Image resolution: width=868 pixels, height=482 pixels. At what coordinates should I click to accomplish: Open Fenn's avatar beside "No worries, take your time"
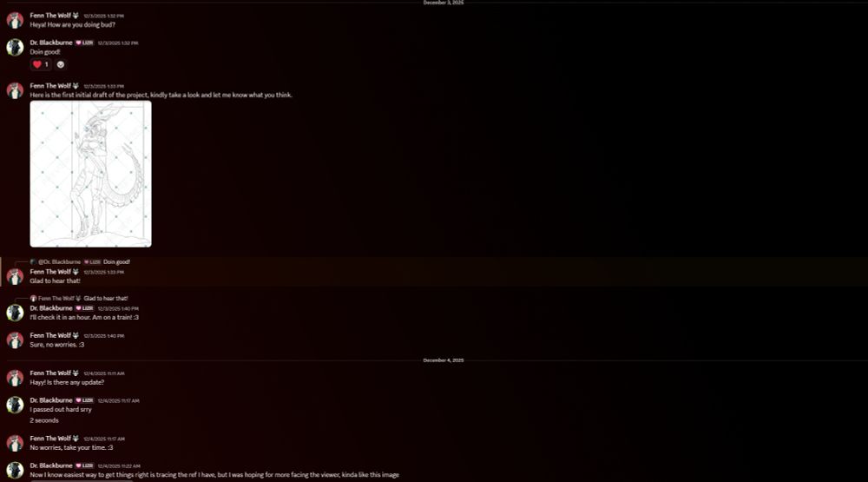15,443
